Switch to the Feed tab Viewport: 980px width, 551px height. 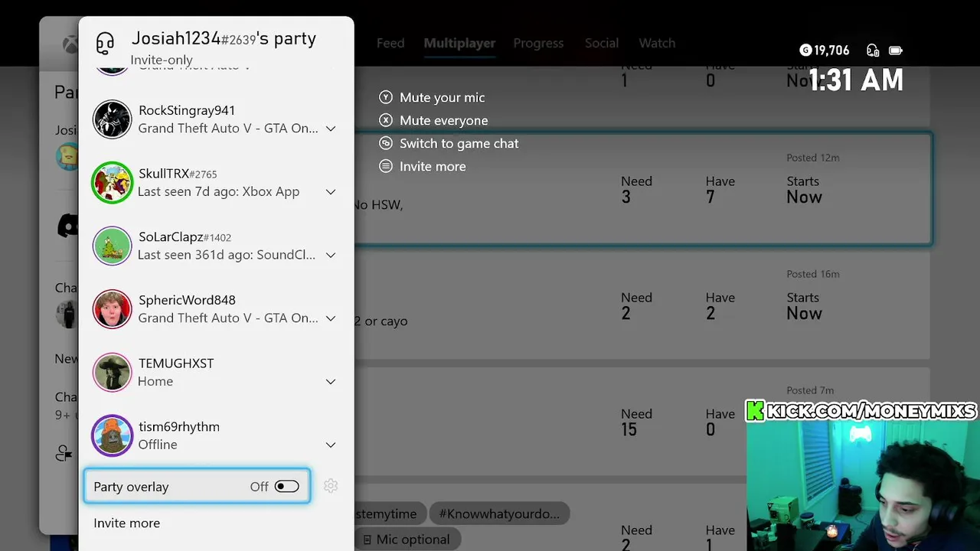[x=390, y=43]
